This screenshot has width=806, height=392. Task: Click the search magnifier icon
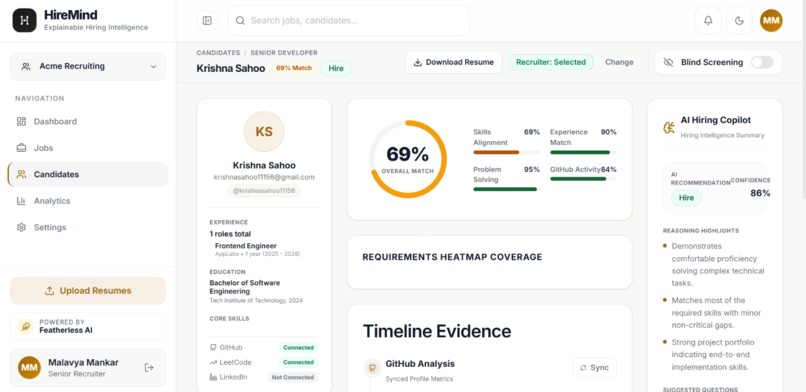pyautogui.click(x=240, y=21)
